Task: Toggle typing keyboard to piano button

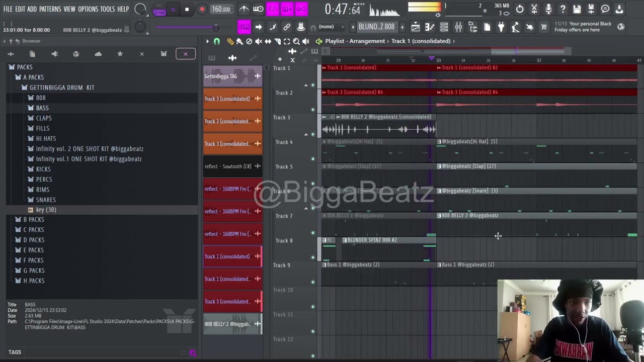Action: [244, 27]
